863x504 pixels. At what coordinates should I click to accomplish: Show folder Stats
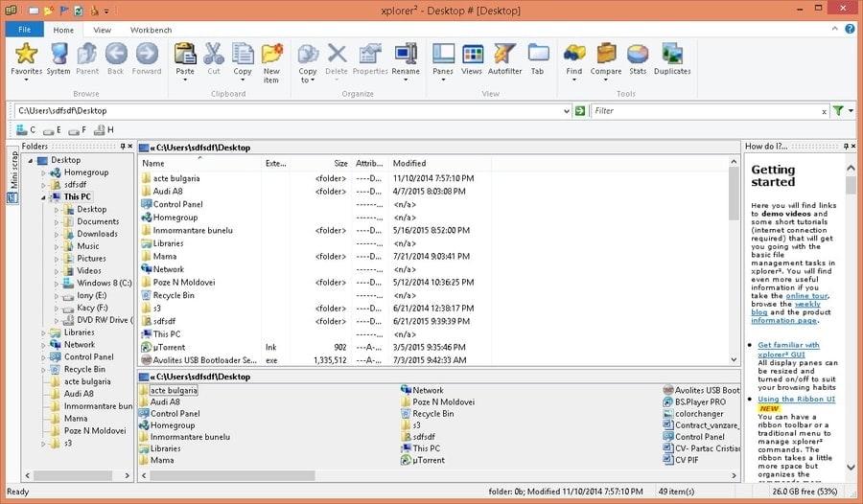pos(638,58)
